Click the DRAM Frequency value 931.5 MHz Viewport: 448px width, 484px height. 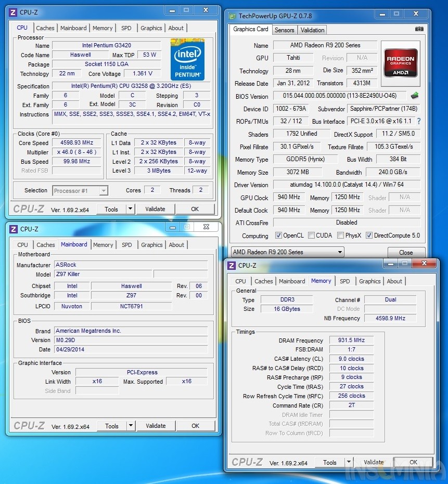(x=351, y=340)
